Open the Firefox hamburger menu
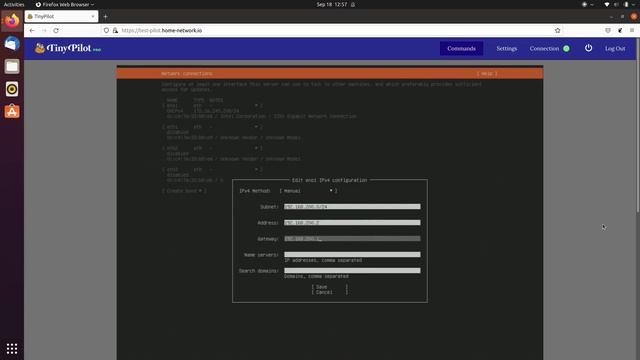Viewport: 640px width, 360px height. (632, 31)
